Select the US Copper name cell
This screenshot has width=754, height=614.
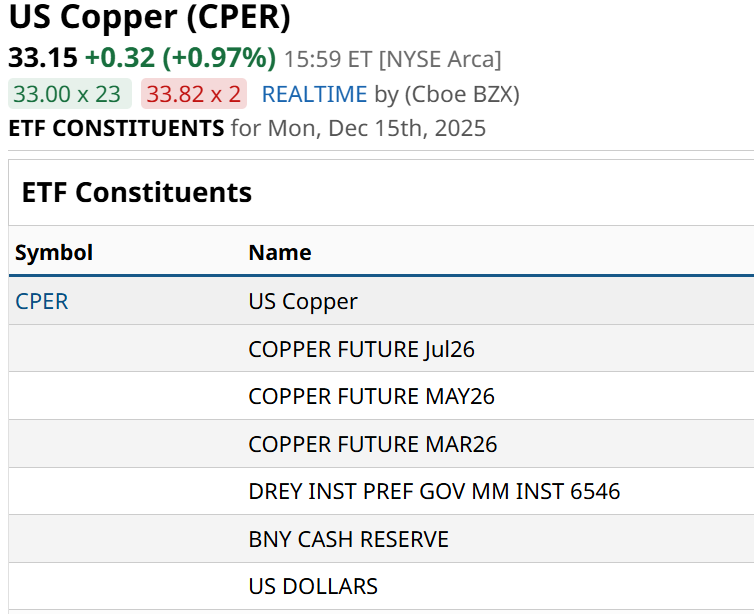pyautogui.click(x=303, y=301)
